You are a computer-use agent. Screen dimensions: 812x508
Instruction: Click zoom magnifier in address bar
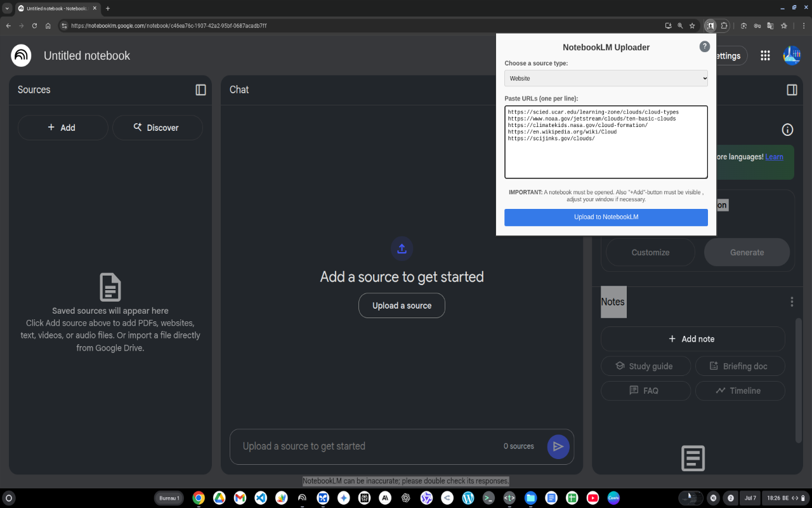[680, 26]
